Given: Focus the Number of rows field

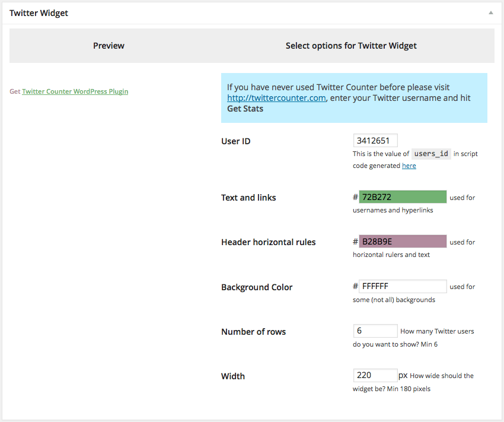Looking at the screenshot, I should [x=375, y=331].
